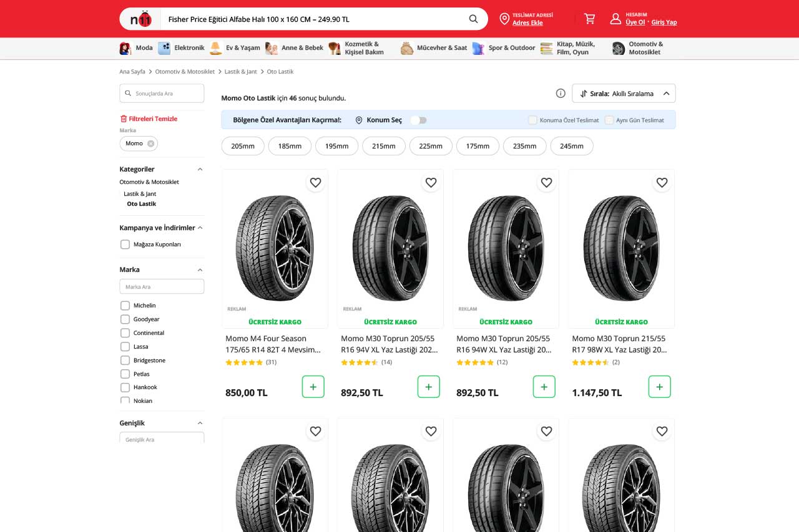
Task: Favorite the Momo M30 Toprun 94W tire
Action: tap(546, 183)
